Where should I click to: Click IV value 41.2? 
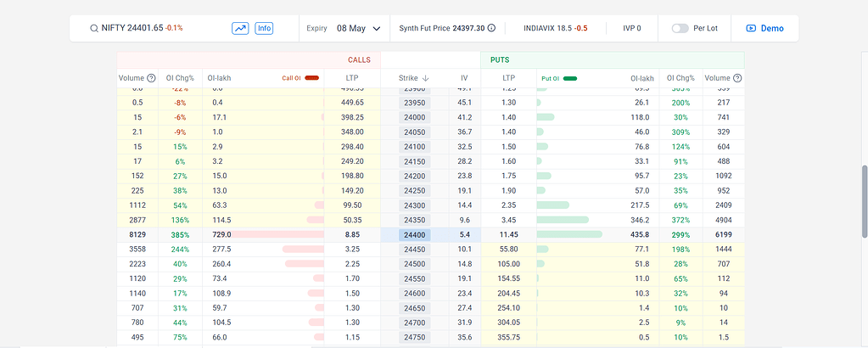[x=464, y=117]
